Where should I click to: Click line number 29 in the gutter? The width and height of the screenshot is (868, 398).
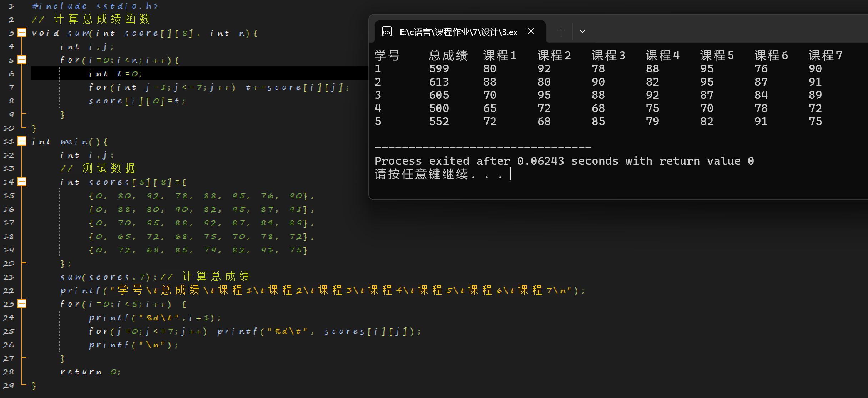coord(9,386)
